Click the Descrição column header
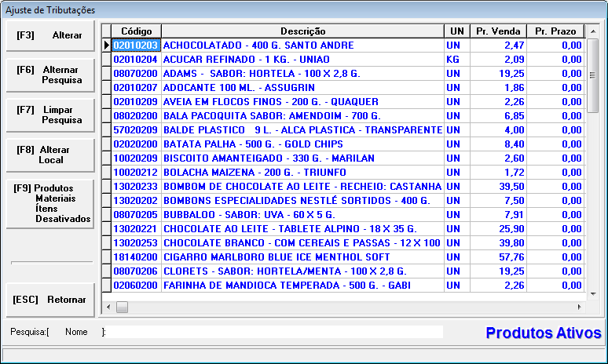 tap(302, 31)
